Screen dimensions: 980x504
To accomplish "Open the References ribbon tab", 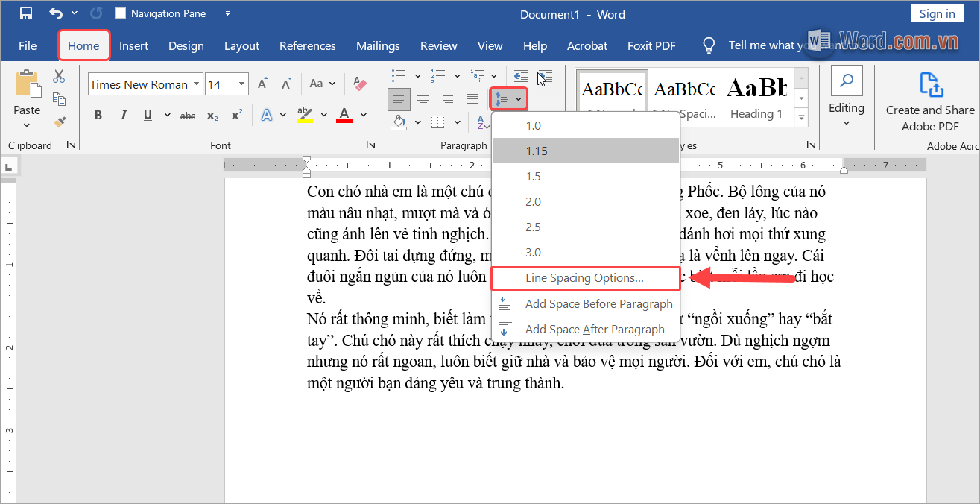I will coord(307,45).
